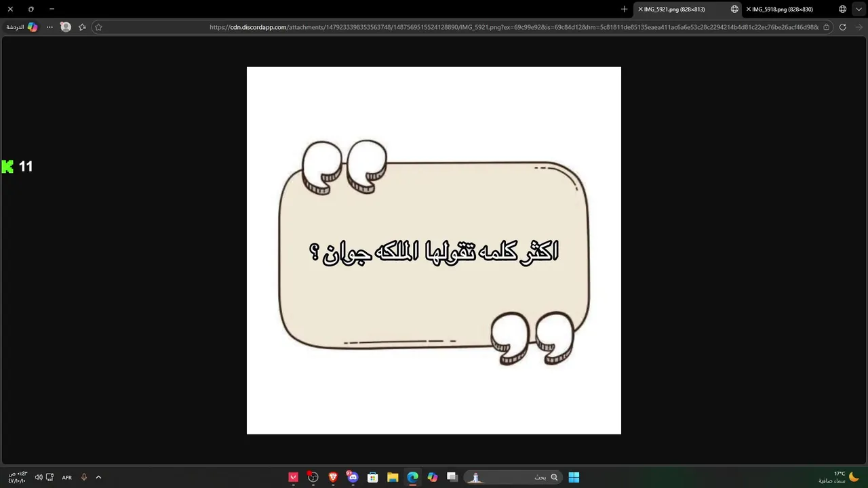868x488 pixels.
Task: Switch to the IMG_5921.png tab
Action: click(x=688, y=9)
